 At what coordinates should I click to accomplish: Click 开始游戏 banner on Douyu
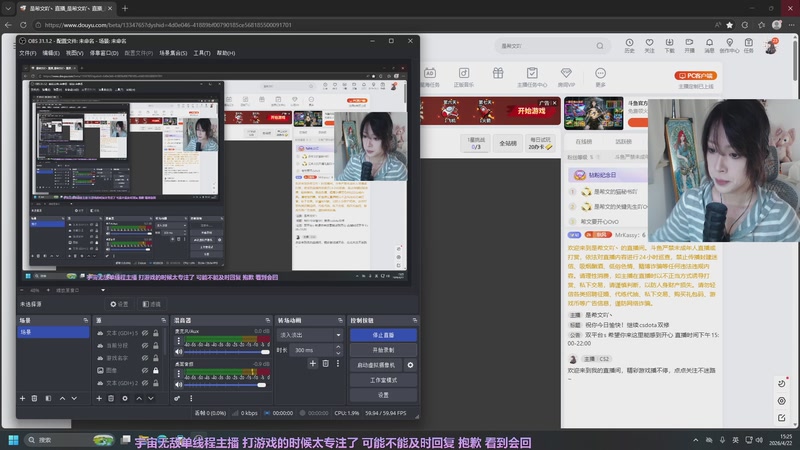532,111
